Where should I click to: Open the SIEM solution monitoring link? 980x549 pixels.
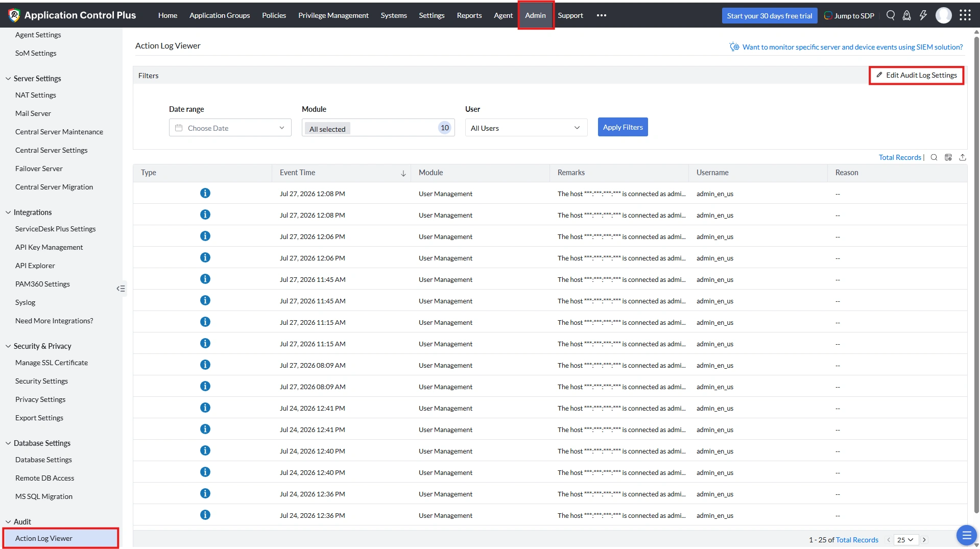(x=852, y=47)
